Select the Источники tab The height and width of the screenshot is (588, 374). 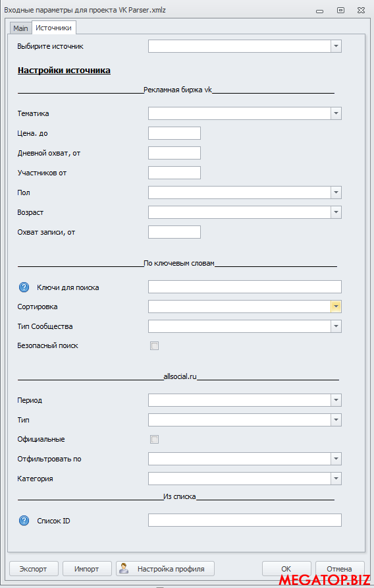coord(53,28)
